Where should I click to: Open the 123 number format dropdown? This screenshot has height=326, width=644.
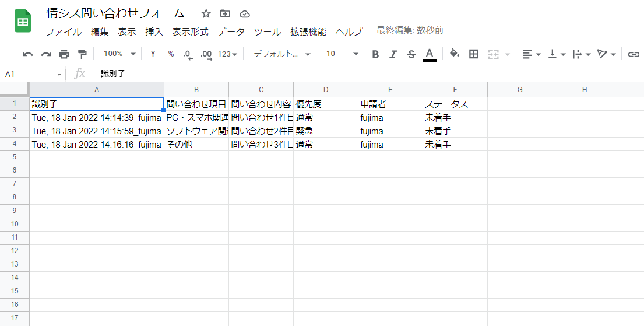227,54
